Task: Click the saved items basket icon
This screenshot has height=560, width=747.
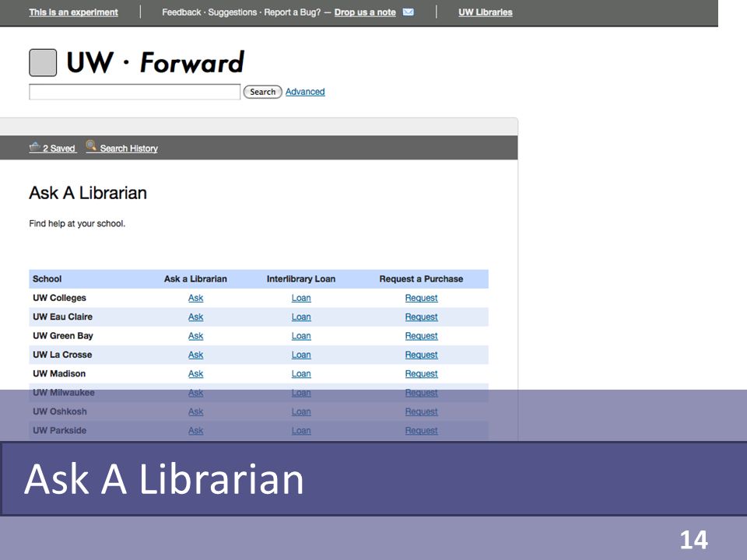Action: 35,147
